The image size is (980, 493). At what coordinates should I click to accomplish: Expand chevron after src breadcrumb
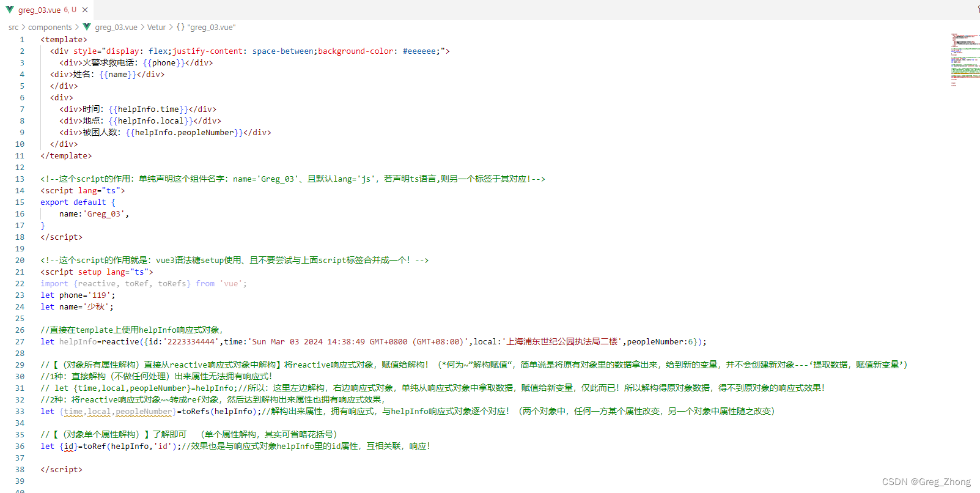tap(23, 27)
